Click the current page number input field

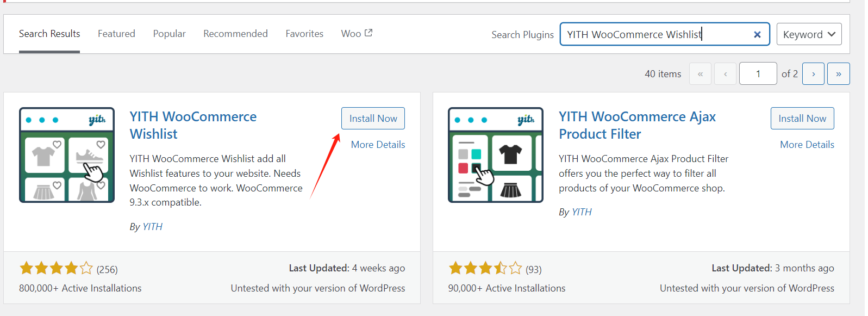pyautogui.click(x=758, y=73)
